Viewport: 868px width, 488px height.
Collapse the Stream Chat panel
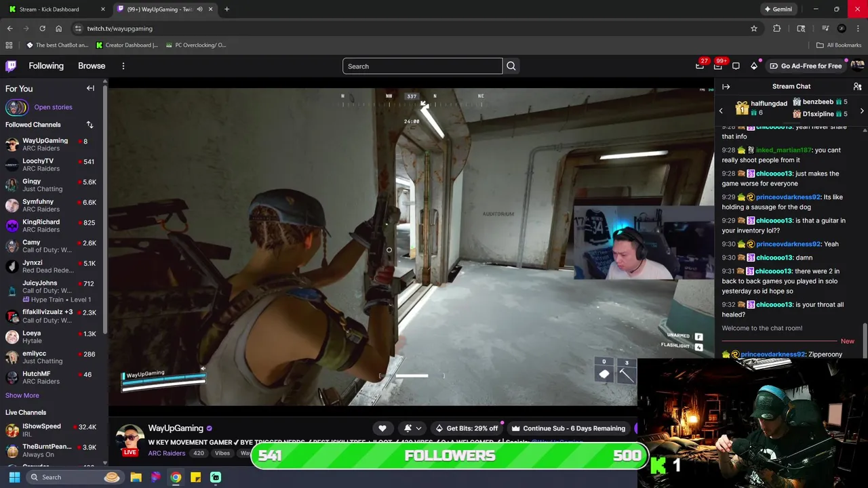click(726, 87)
